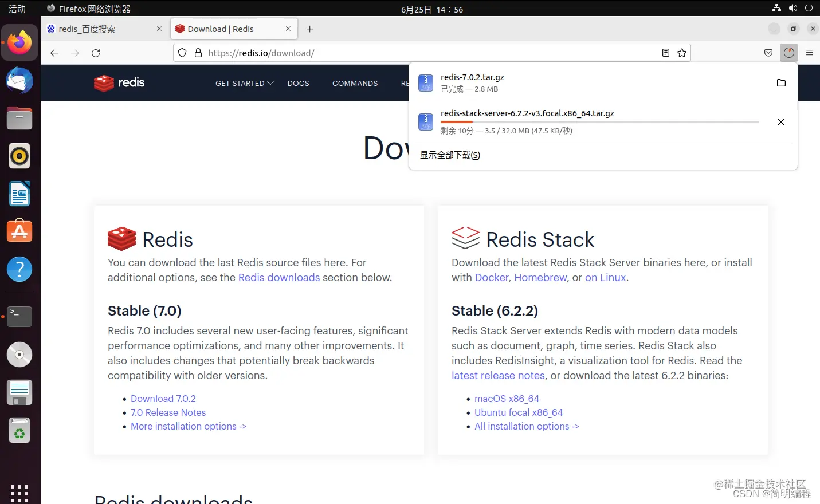Click 显示全部下载 to show all downloads
The image size is (820, 504).
click(x=450, y=155)
